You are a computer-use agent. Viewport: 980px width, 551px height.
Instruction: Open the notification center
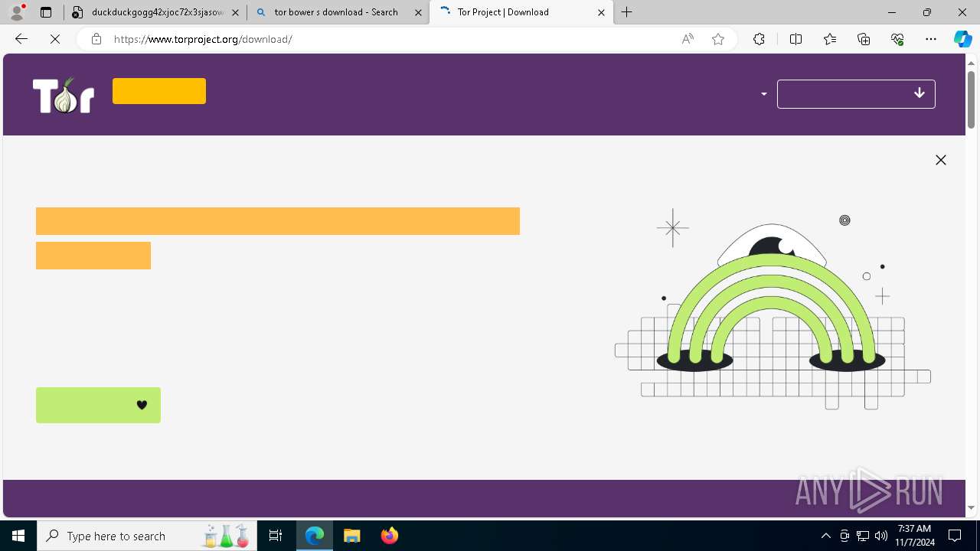coord(955,536)
